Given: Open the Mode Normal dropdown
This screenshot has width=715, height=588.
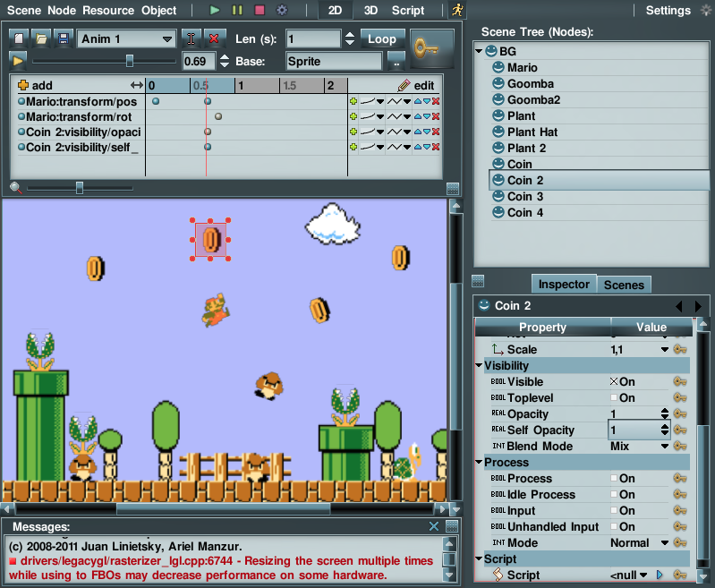Looking at the screenshot, I should pos(665,543).
